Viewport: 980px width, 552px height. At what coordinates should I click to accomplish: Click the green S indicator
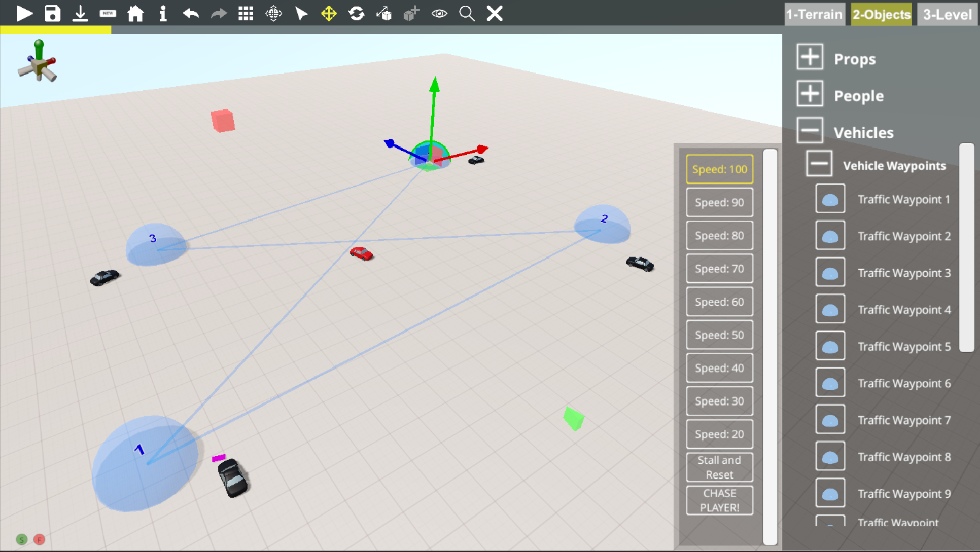tap(22, 540)
